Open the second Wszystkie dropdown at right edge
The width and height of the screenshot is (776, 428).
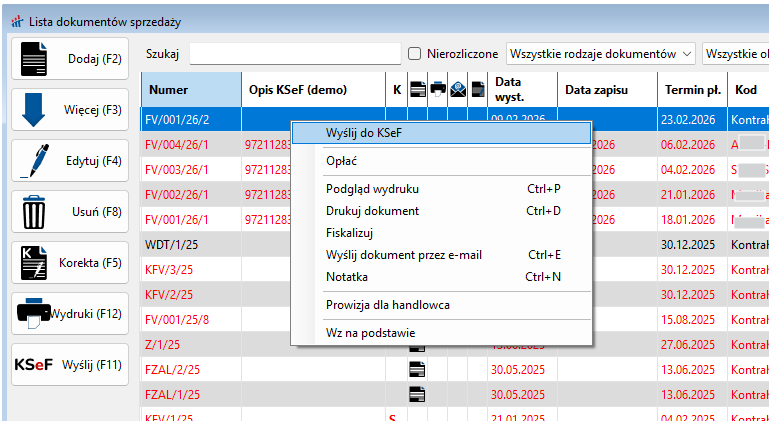click(738, 54)
